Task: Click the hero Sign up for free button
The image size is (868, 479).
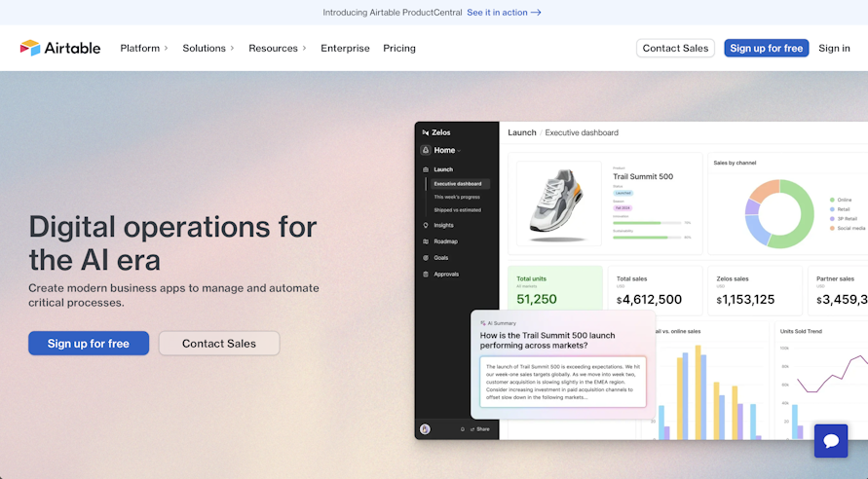Action: tap(89, 344)
